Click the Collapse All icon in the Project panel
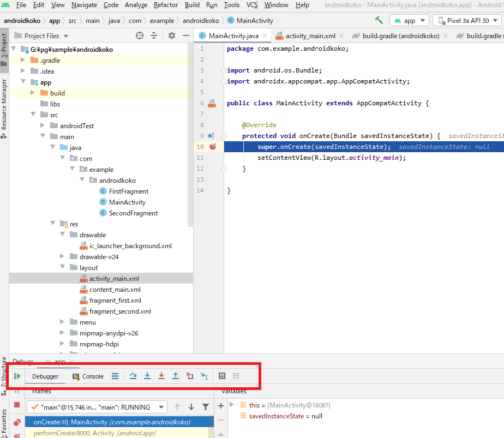 click(x=154, y=35)
